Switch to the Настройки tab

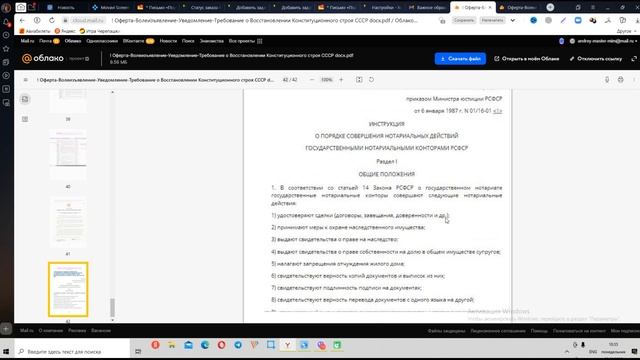point(383,7)
